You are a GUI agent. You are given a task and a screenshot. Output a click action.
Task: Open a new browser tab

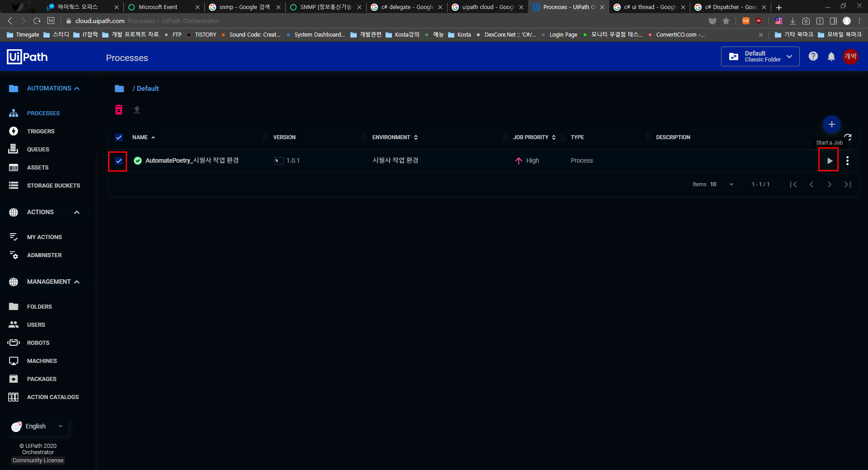(x=778, y=7)
